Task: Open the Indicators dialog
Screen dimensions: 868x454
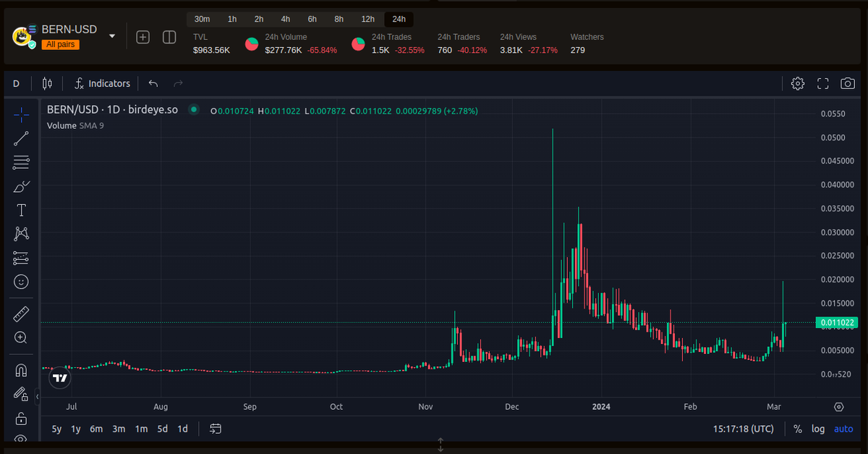Action: tap(102, 83)
